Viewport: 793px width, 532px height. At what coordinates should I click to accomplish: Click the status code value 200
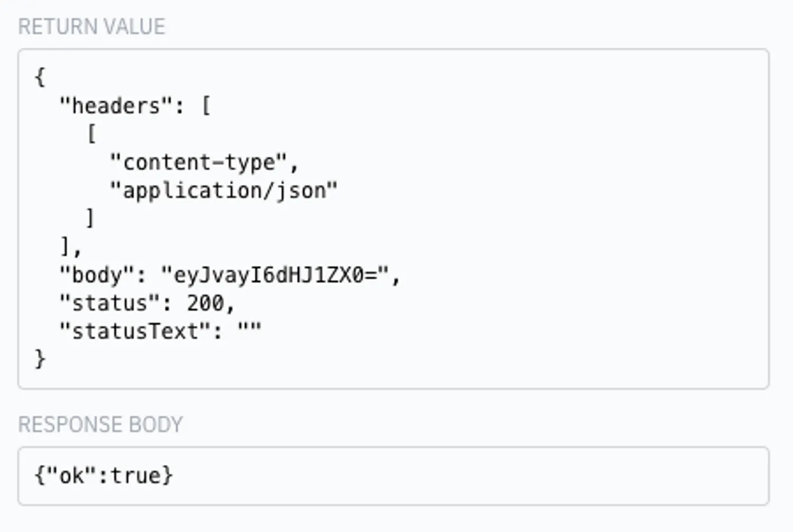206,303
